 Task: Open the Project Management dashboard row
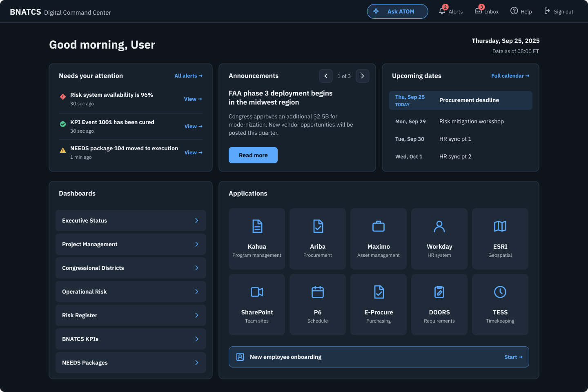pyautogui.click(x=131, y=244)
